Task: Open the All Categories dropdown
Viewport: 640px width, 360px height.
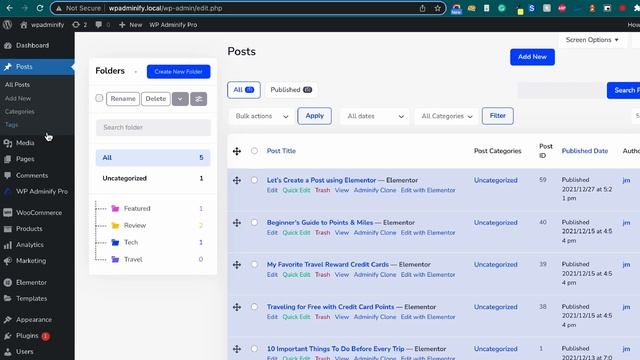Action: [x=446, y=116]
